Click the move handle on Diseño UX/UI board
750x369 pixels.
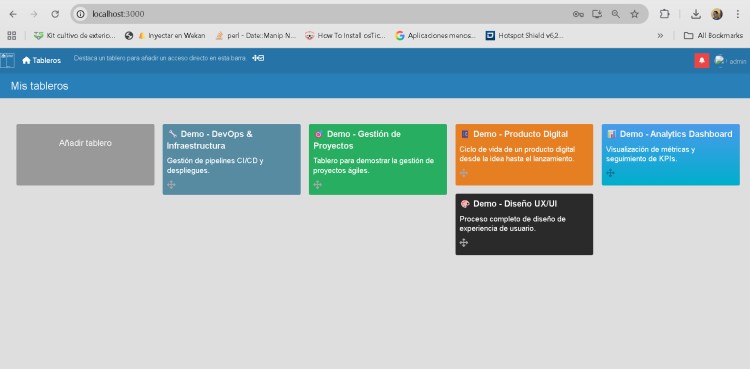coord(464,243)
